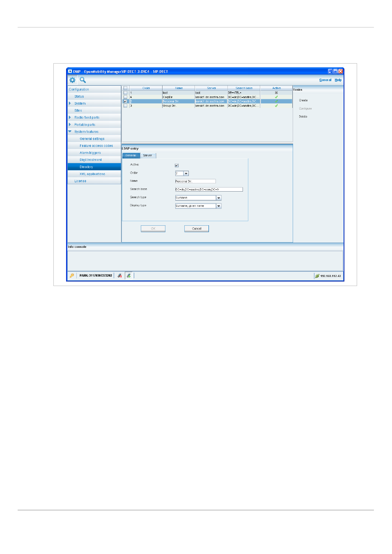The width and height of the screenshot is (392, 554).
Task: Sort table by the Order column header
Action: tap(146, 88)
